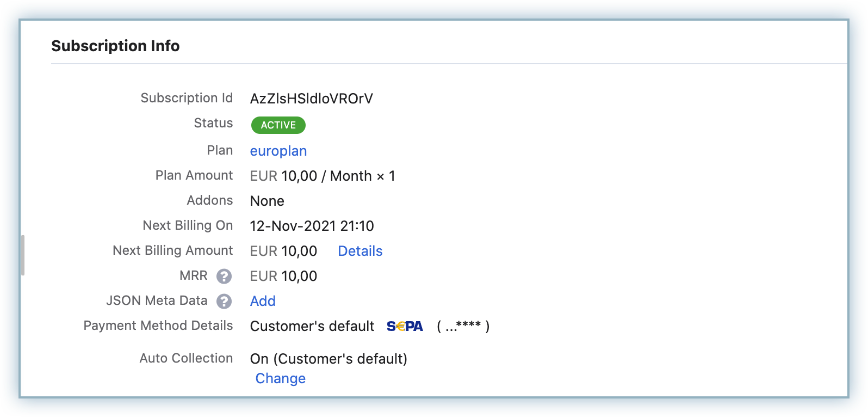Click the Subscription Info heading
The height and width of the screenshot is (417, 868).
click(x=115, y=46)
